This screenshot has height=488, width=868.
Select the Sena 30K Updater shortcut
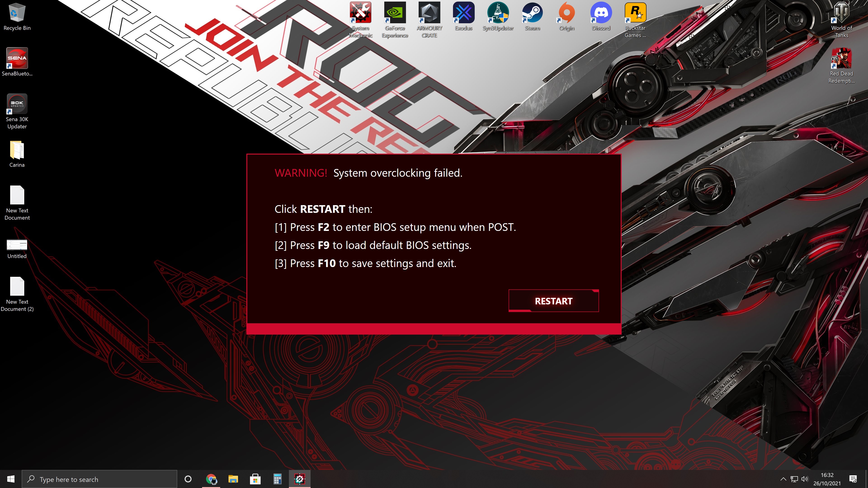[17, 111]
